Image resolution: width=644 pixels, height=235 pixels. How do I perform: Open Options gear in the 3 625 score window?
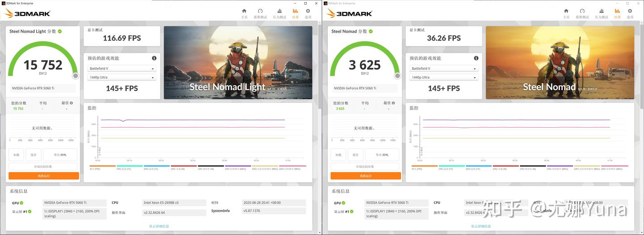(x=630, y=13)
